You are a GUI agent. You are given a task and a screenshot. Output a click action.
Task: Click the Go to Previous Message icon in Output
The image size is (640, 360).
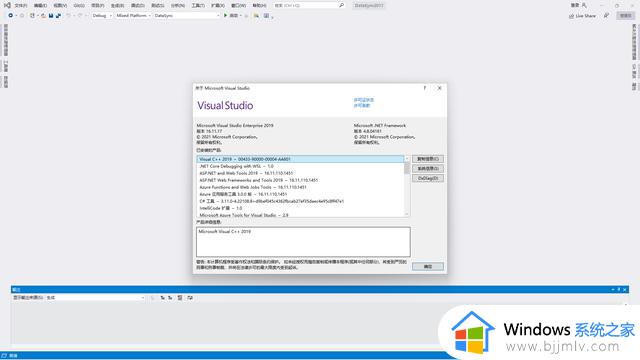pyautogui.click(x=162, y=298)
